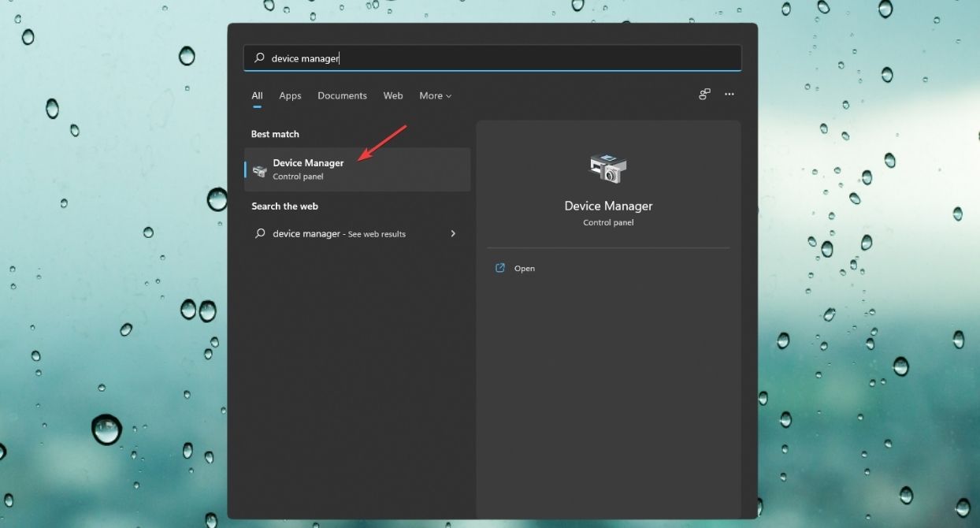This screenshot has width=980, height=528.
Task: Open the search options ellipsis menu
Action: point(729,94)
